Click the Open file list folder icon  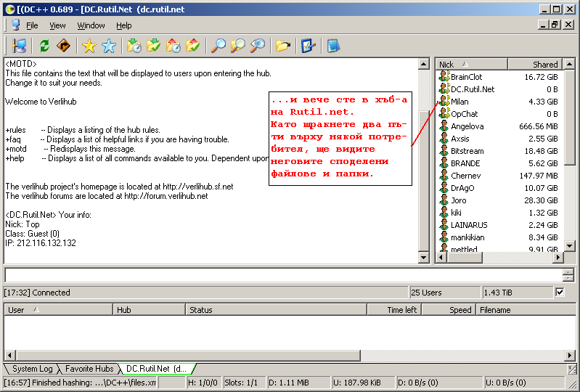[283, 46]
